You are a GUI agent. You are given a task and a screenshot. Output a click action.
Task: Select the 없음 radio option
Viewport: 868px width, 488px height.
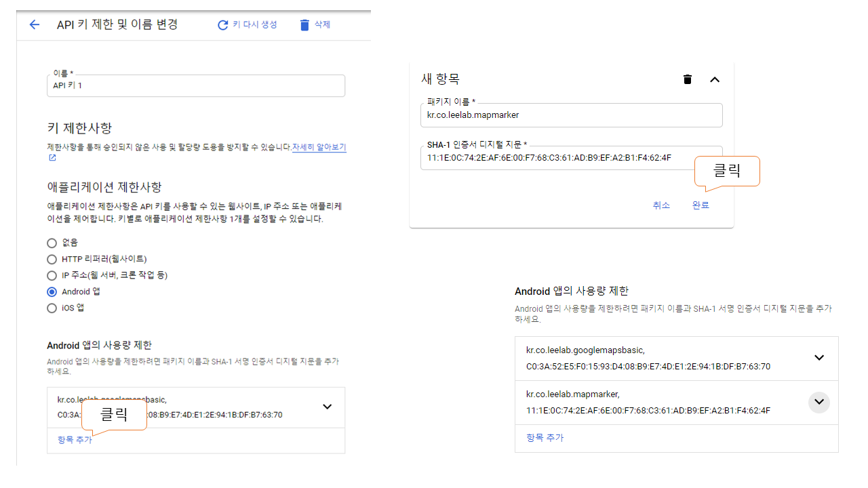(x=52, y=243)
